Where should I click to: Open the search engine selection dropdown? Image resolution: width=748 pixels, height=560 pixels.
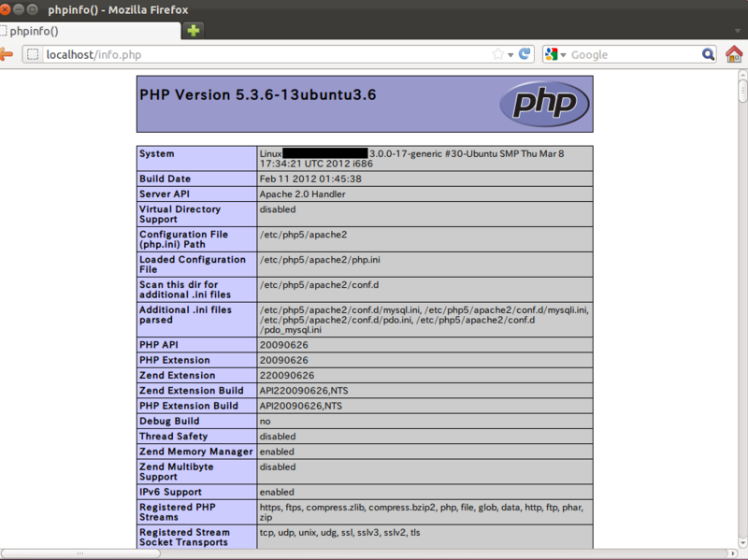point(565,54)
